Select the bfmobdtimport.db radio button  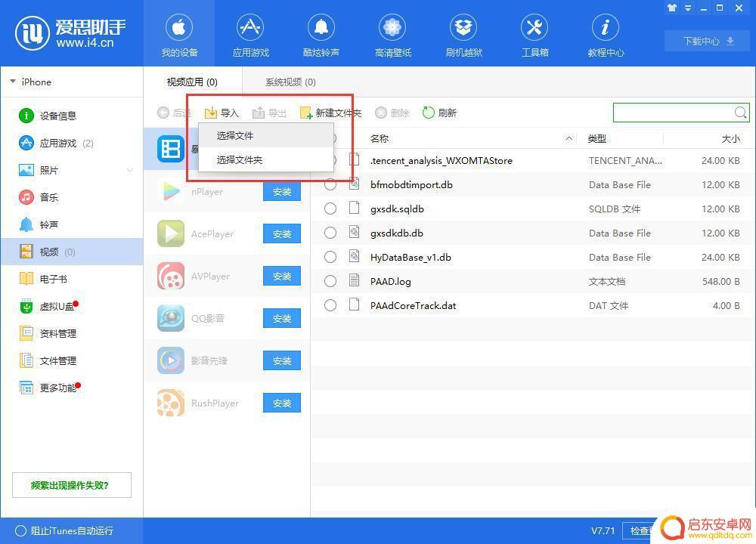(330, 184)
